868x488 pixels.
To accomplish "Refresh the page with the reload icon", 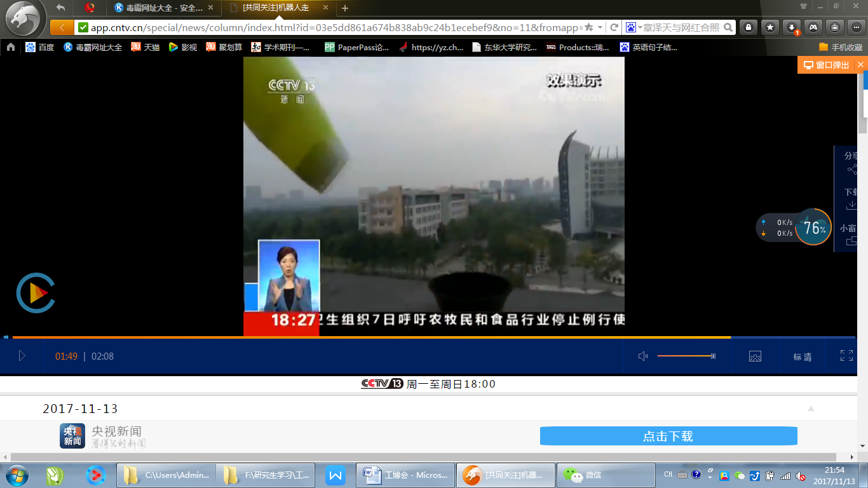I will click(x=614, y=27).
